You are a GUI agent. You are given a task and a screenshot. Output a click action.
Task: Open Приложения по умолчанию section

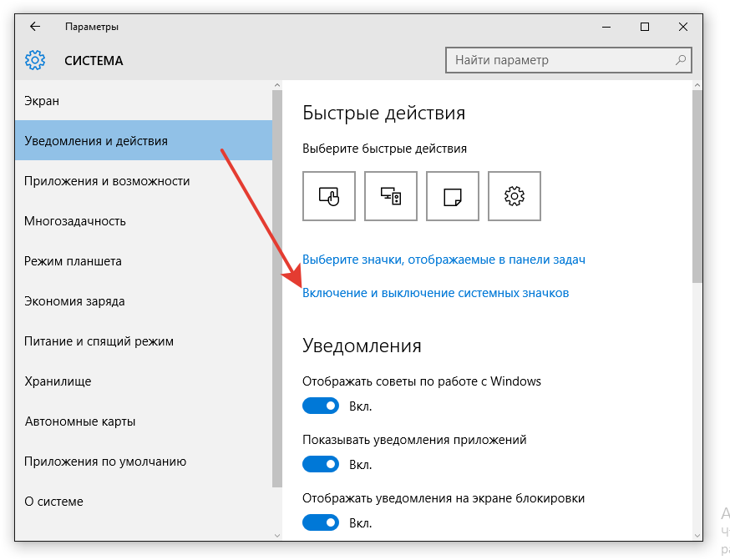click(144, 462)
